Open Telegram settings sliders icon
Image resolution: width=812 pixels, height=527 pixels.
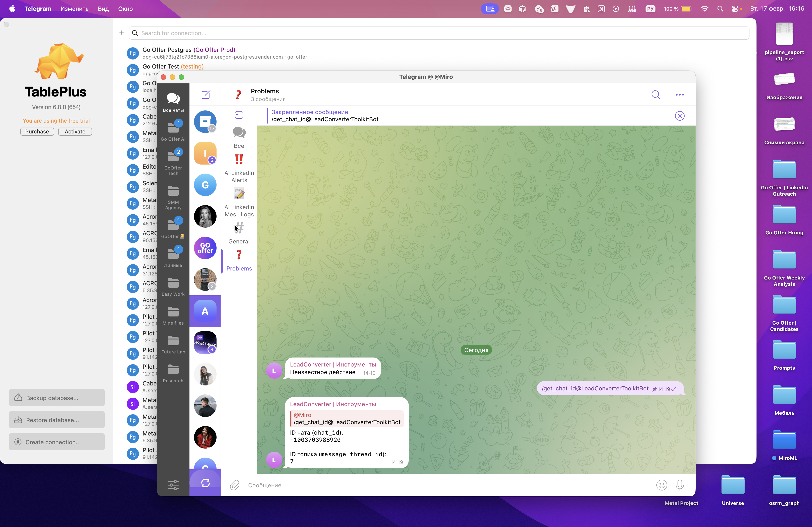(x=173, y=485)
